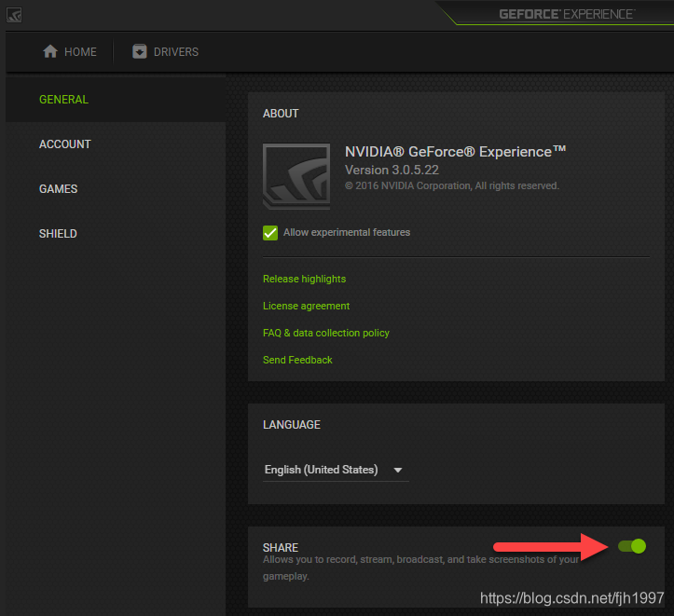
Task: Select ACCOUNT in the settings sidebar
Action: coord(116,144)
